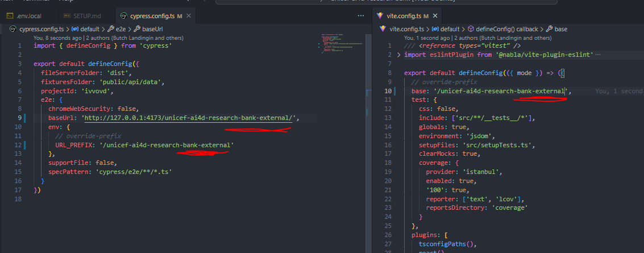
Task: Close the cypress.config.ts tab
Action: [189, 16]
